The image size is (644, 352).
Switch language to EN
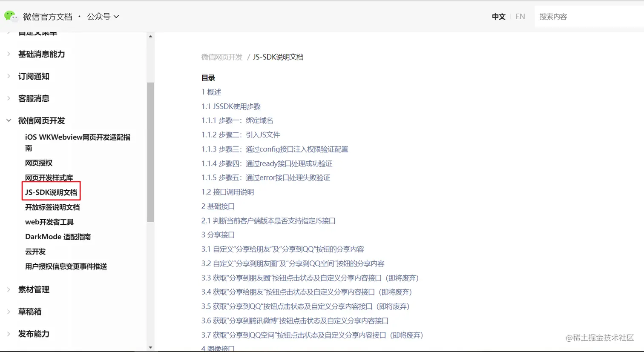(x=520, y=17)
